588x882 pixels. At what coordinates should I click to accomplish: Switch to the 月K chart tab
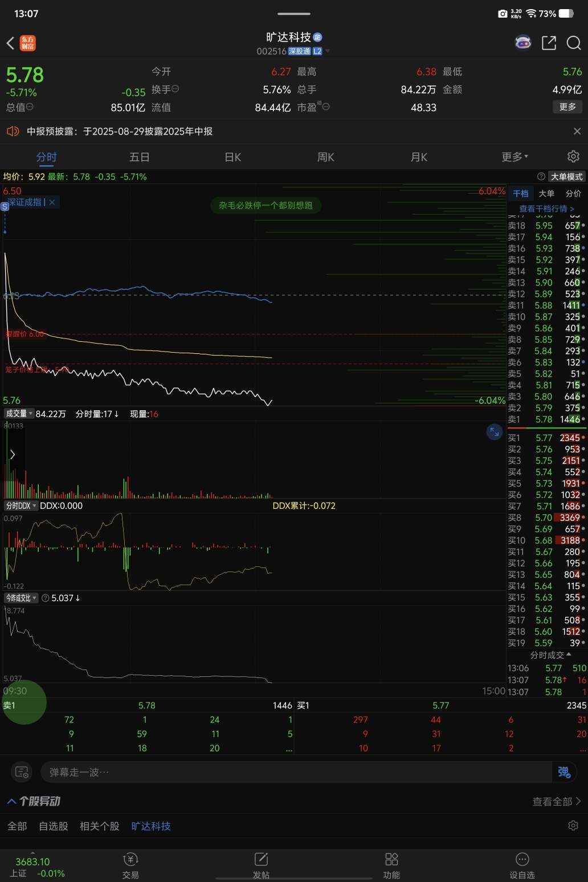[x=419, y=157]
